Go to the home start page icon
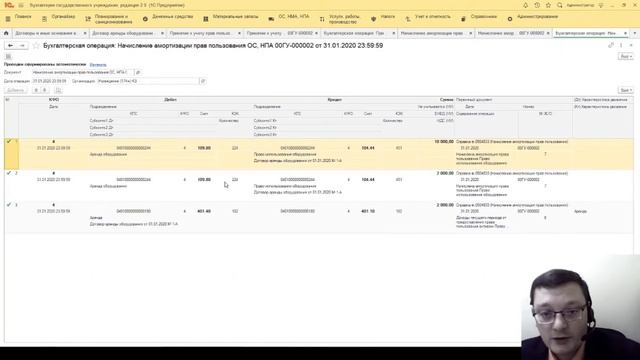 (6, 33)
